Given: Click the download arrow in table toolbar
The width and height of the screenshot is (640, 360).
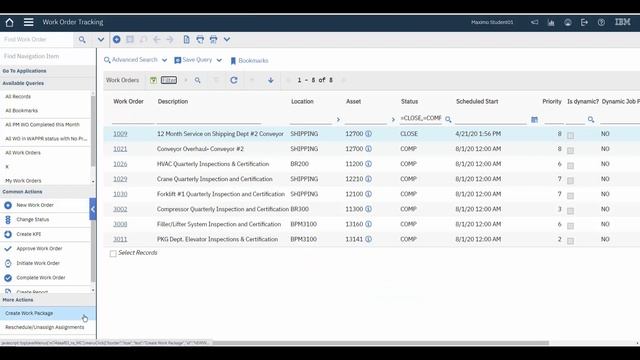Looking at the screenshot, I should (271, 80).
